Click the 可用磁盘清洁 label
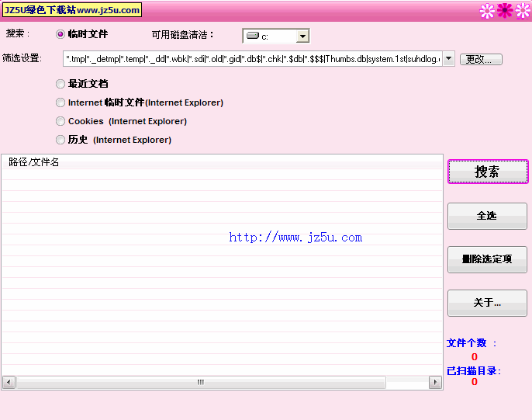Screen dimensions: 532x420 pyautogui.click(x=182, y=35)
